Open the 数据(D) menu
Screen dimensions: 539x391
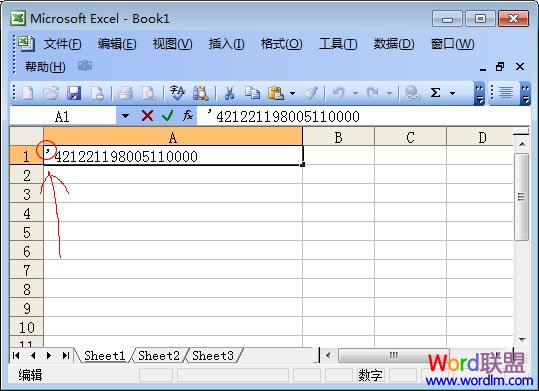[x=394, y=44]
